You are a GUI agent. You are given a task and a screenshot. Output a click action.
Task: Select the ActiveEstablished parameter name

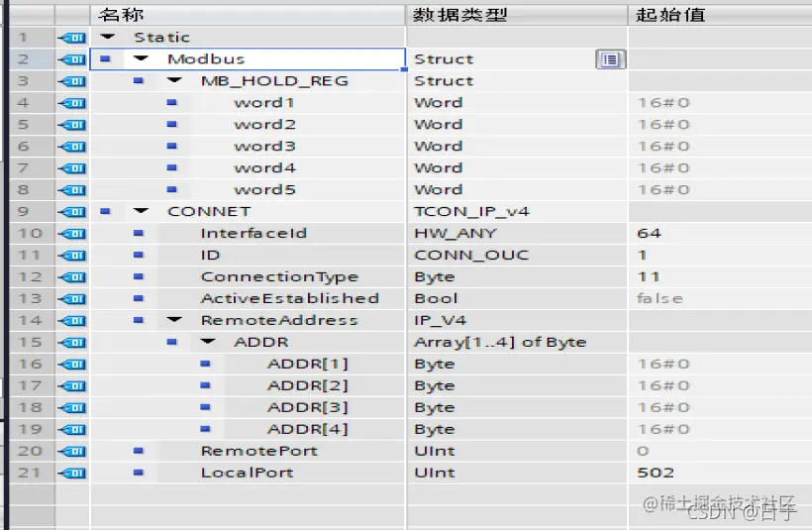[x=290, y=299]
